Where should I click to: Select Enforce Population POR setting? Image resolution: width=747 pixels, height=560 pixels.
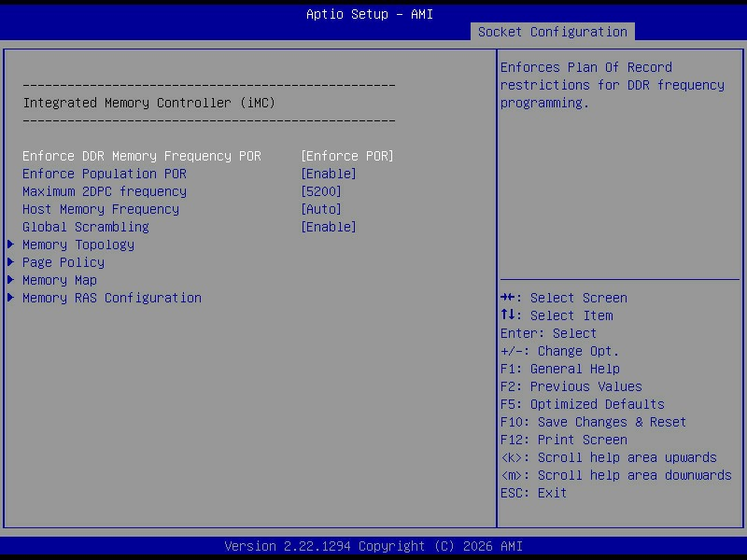105,174
